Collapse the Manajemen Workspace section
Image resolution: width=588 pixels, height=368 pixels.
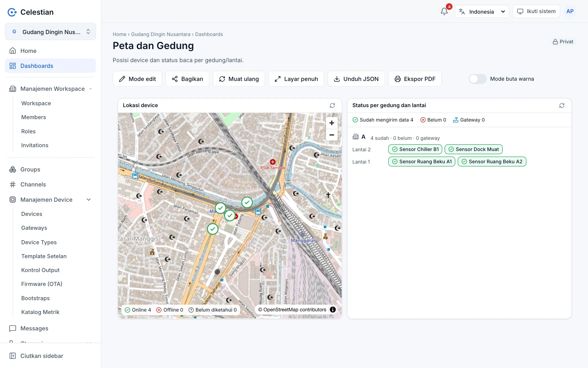pyautogui.click(x=50, y=89)
